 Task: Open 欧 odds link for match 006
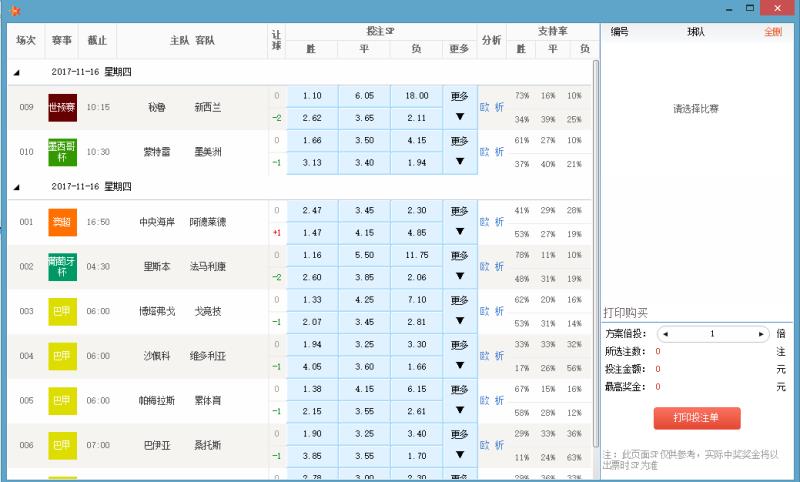click(485, 445)
